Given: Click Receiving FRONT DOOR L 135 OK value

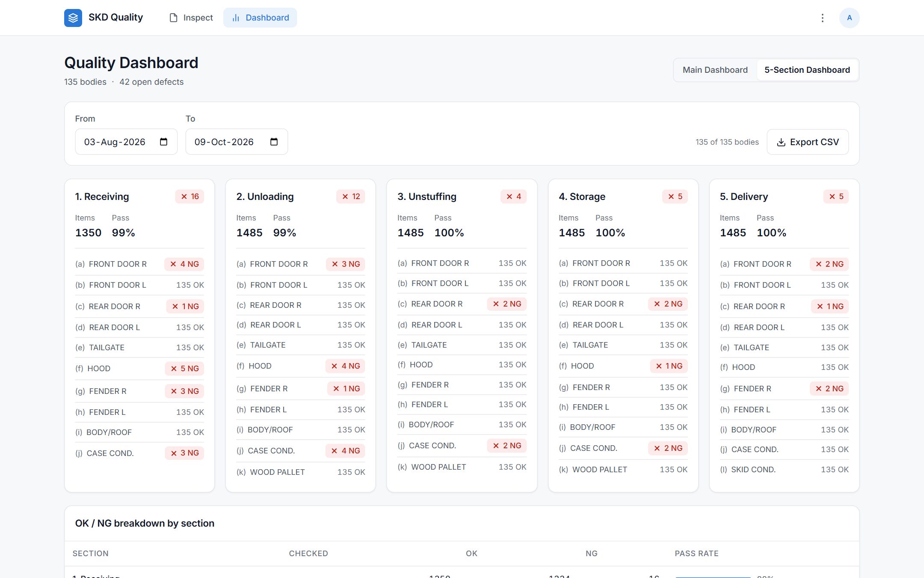Looking at the screenshot, I should [190, 285].
